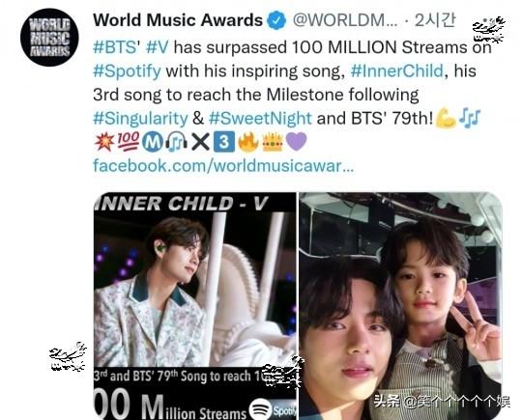522x420 pixels.
Task: Click the flexed bicep emoji
Action: pyautogui.click(x=445, y=118)
